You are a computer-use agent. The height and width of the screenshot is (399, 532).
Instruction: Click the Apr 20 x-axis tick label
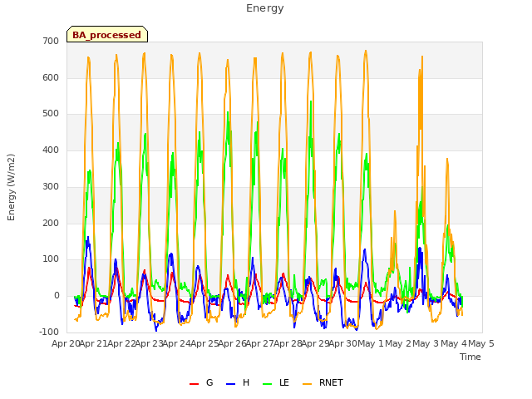pyautogui.click(x=66, y=343)
